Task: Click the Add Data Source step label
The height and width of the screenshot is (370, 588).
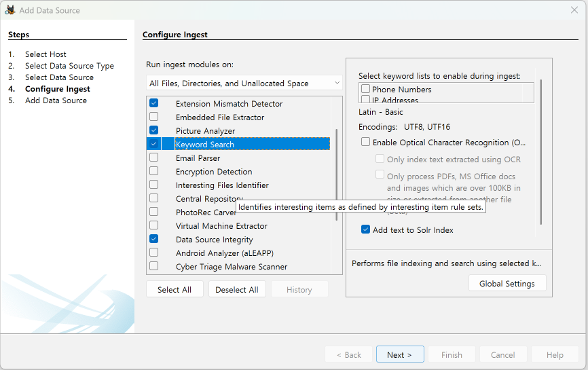Action: tap(56, 100)
